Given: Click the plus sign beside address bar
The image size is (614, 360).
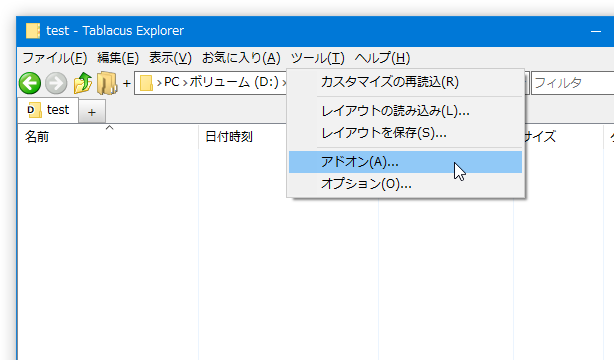Looking at the screenshot, I should (126, 83).
